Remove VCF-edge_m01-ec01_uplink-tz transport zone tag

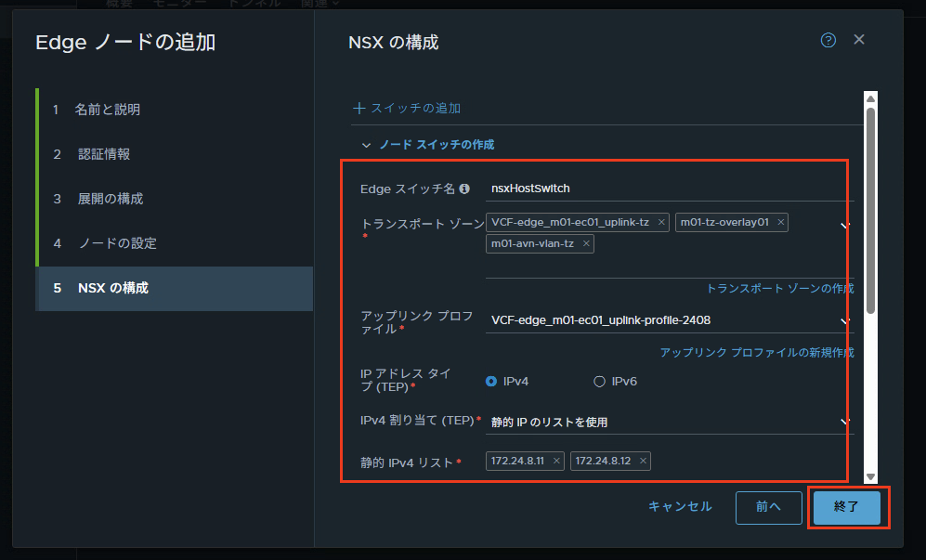coord(661,222)
